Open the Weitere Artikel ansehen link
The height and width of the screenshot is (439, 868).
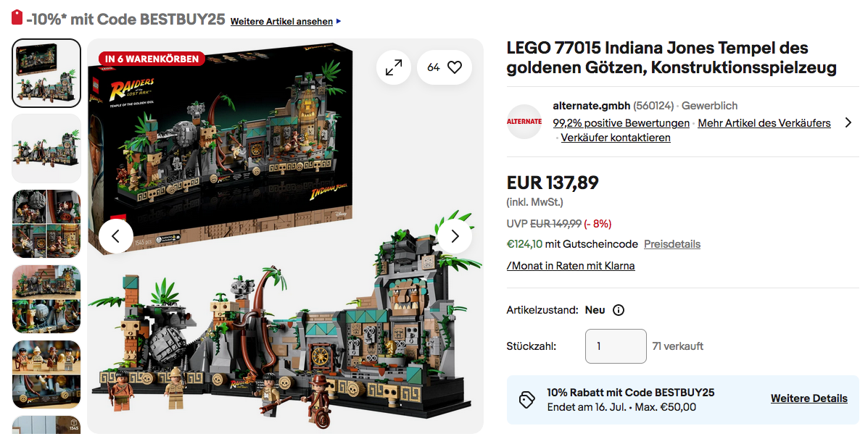tap(281, 22)
